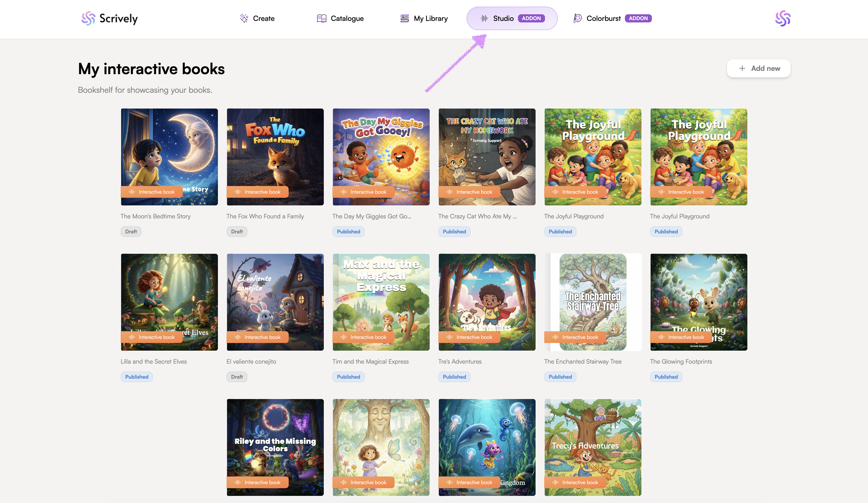Screen dimensions: 868x503
Task: Open the profile avatar icon top right
Action: (x=782, y=18)
